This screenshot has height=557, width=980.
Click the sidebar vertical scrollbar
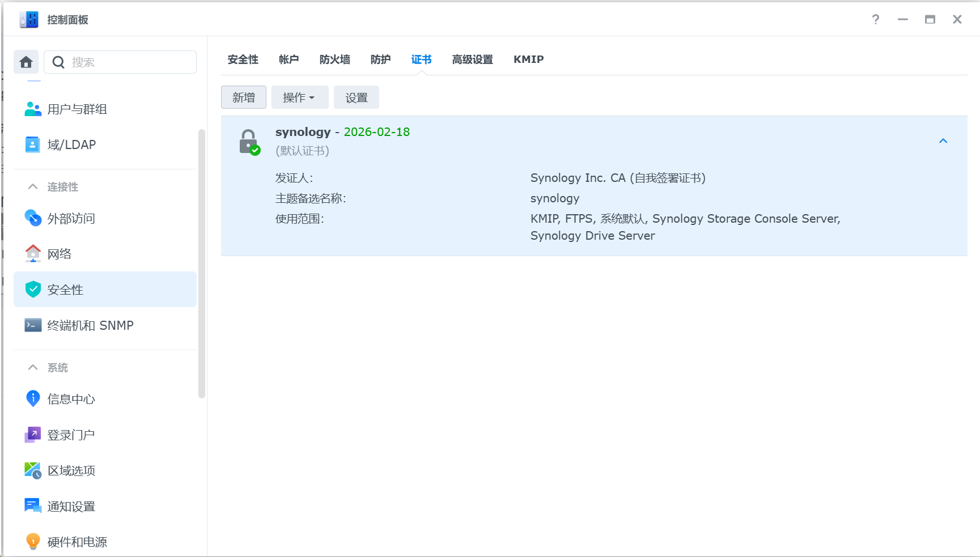202,263
